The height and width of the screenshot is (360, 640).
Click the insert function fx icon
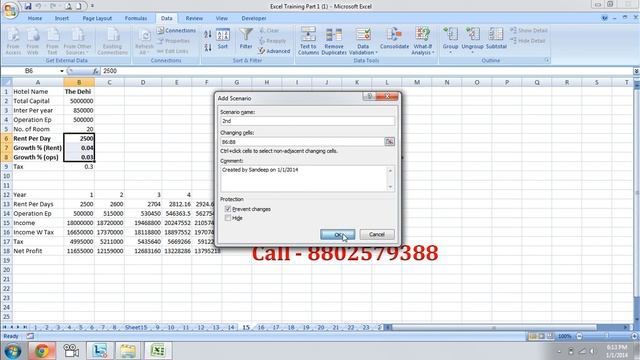[x=96, y=71]
